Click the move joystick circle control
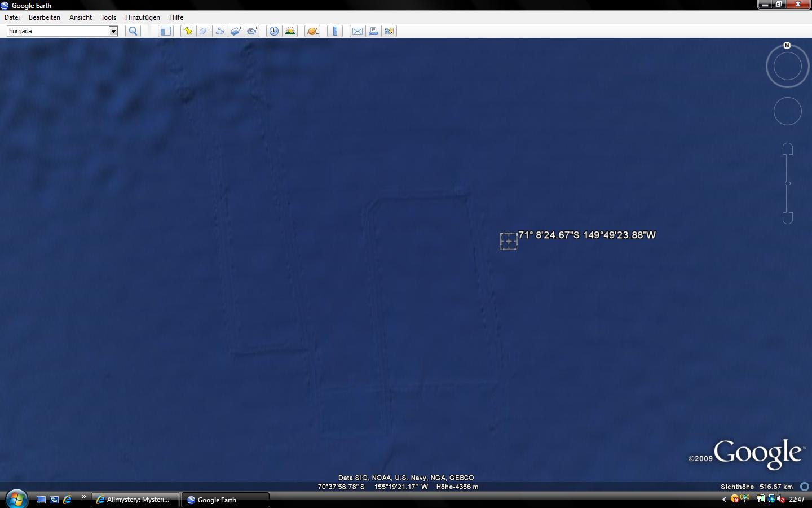812x508 pixels. [x=788, y=111]
